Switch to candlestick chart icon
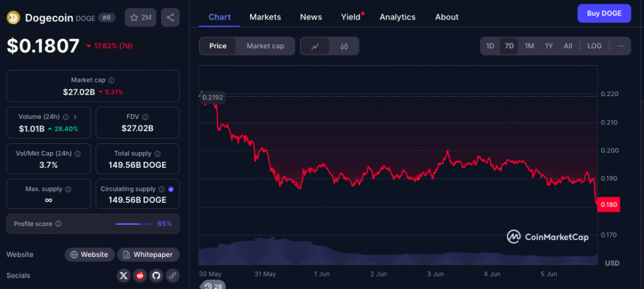The width and height of the screenshot is (644, 289). tap(344, 46)
